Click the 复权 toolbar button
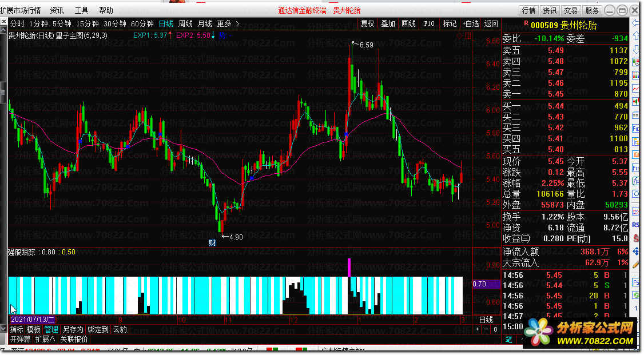The height and width of the screenshot is (355, 644). click(x=368, y=24)
